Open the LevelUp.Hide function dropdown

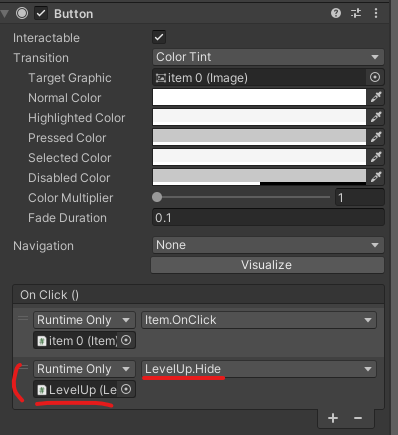[x=259, y=369]
